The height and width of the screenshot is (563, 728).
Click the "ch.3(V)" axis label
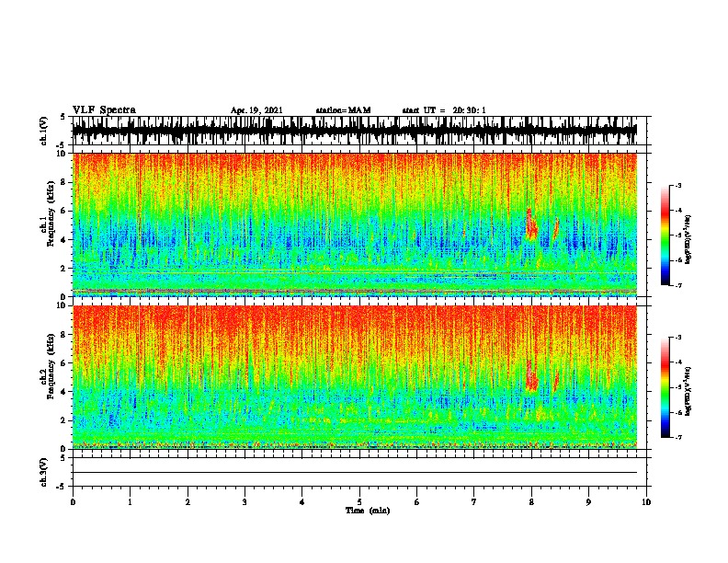[x=44, y=472]
